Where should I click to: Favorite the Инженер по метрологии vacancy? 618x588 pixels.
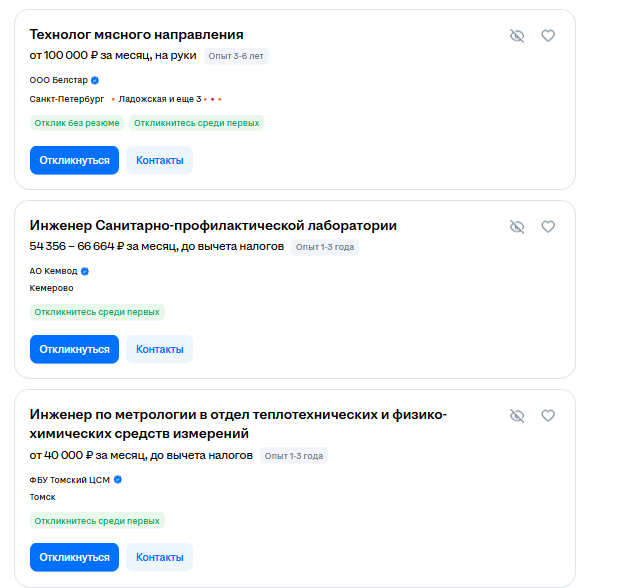point(548,416)
